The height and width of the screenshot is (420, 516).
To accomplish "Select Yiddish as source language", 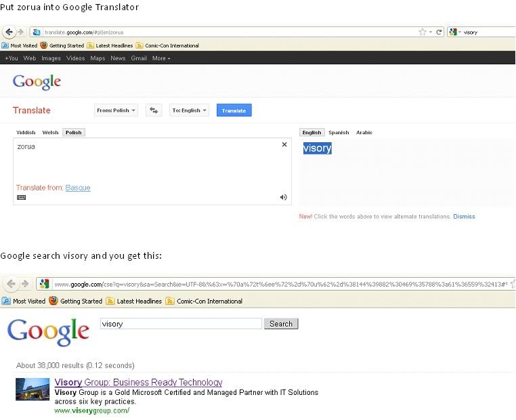I will click(x=26, y=132).
